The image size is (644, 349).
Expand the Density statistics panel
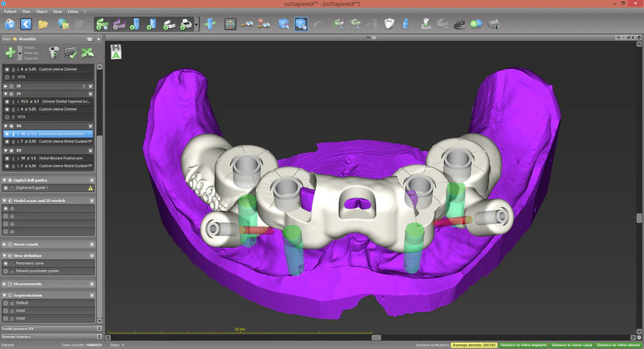99,336
